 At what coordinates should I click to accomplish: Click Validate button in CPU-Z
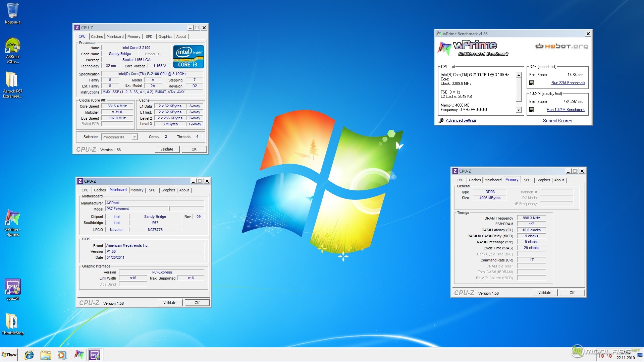coord(168,149)
